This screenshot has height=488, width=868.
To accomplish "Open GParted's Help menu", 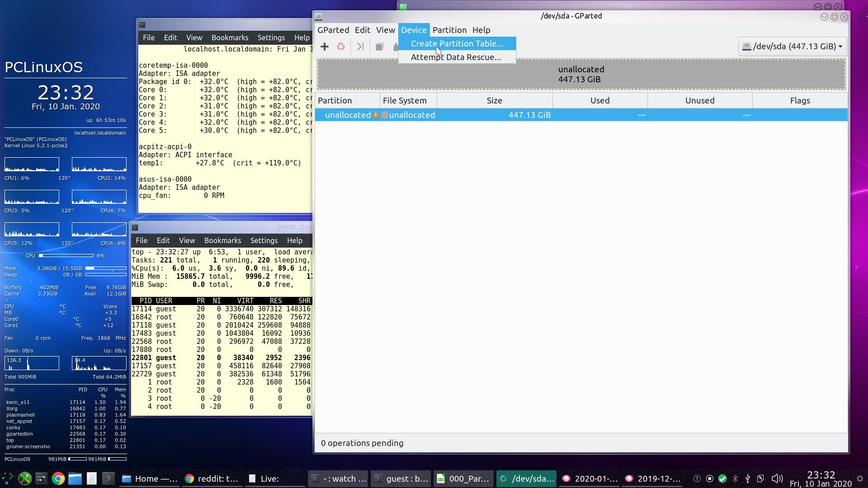I will pyautogui.click(x=481, y=30).
